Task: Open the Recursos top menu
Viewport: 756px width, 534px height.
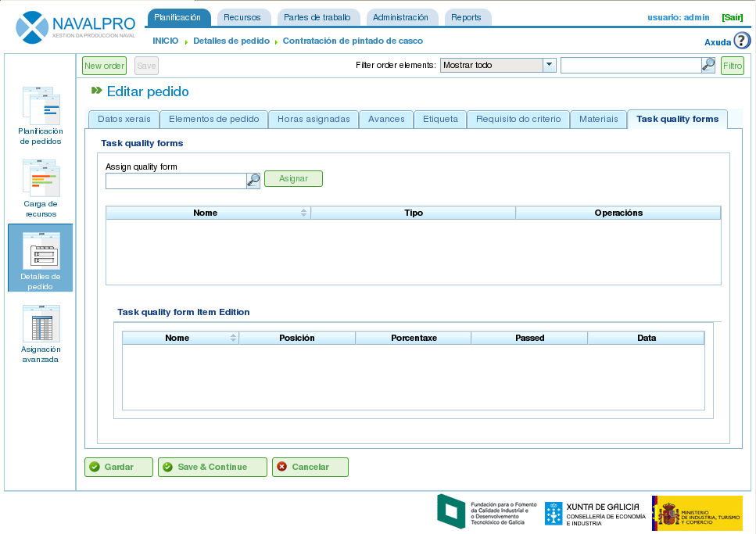Action: point(242,17)
